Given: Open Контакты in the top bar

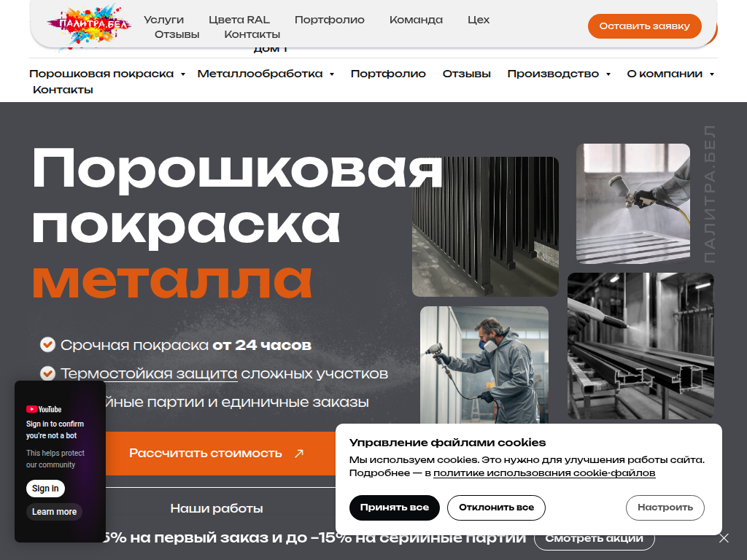Looking at the screenshot, I should tap(252, 34).
